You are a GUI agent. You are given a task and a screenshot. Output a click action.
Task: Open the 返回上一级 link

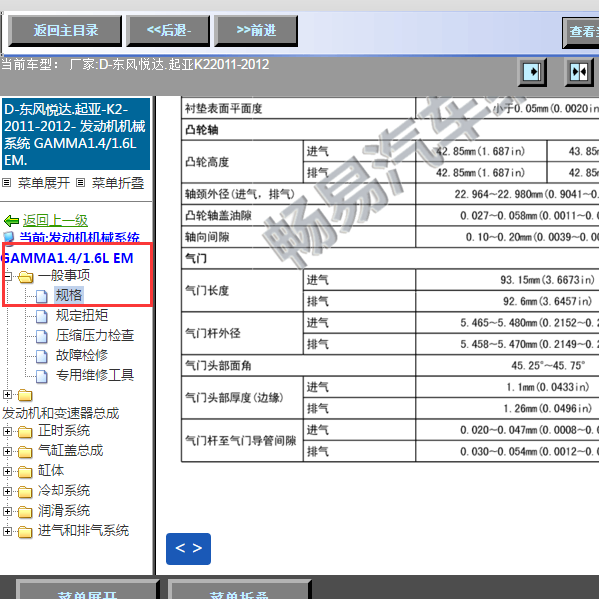(x=55, y=220)
